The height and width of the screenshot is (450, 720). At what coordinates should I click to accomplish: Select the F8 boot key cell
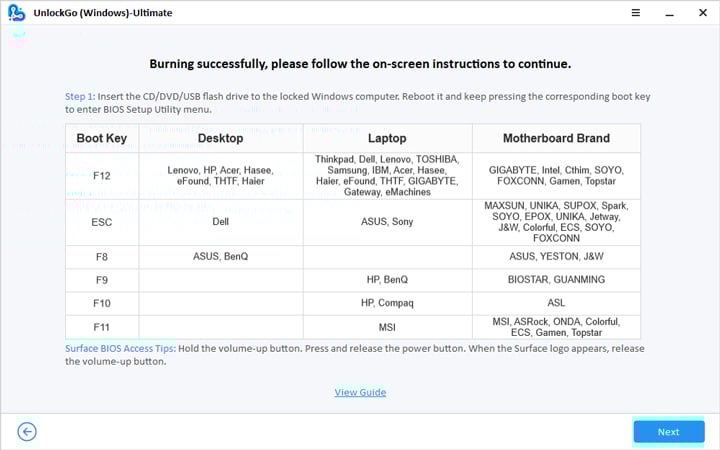click(102, 257)
